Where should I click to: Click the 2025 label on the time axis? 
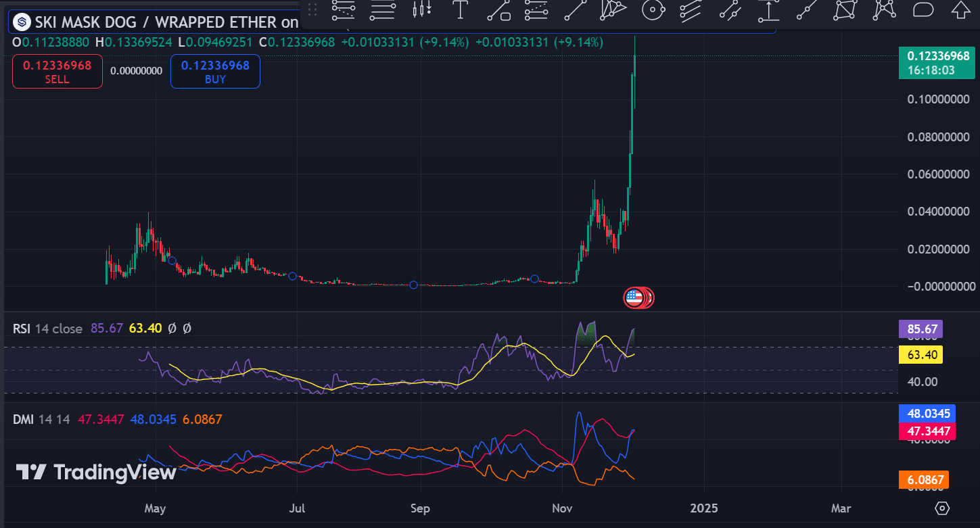click(703, 508)
